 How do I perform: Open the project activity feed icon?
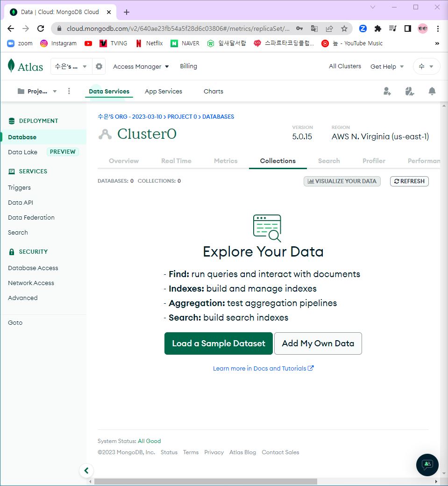(x=409, y=91)
